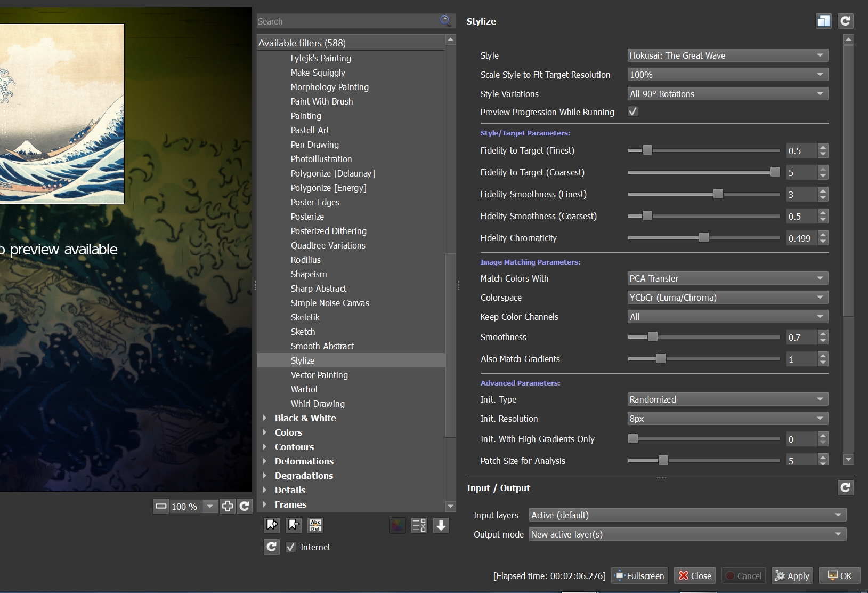Open the Output mode dropdown
The height and width of the screenshot is (593, 868).
pyautogui.click(x=687, y=534)
